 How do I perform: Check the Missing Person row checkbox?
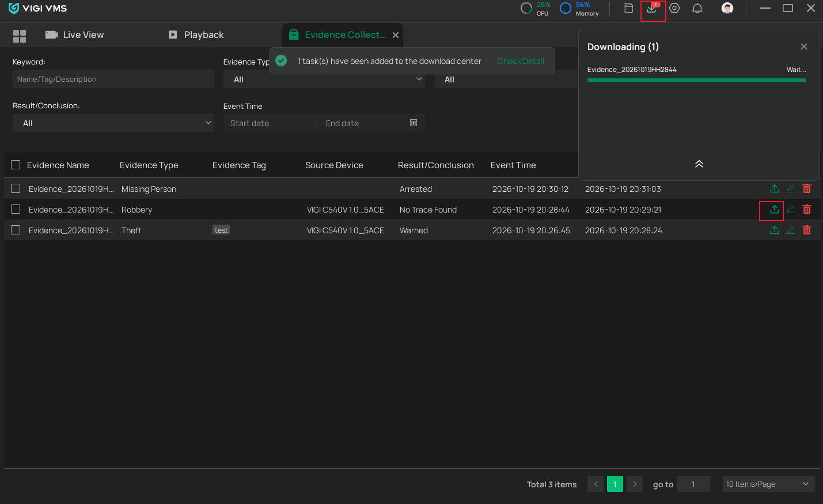tap(16, 188)
